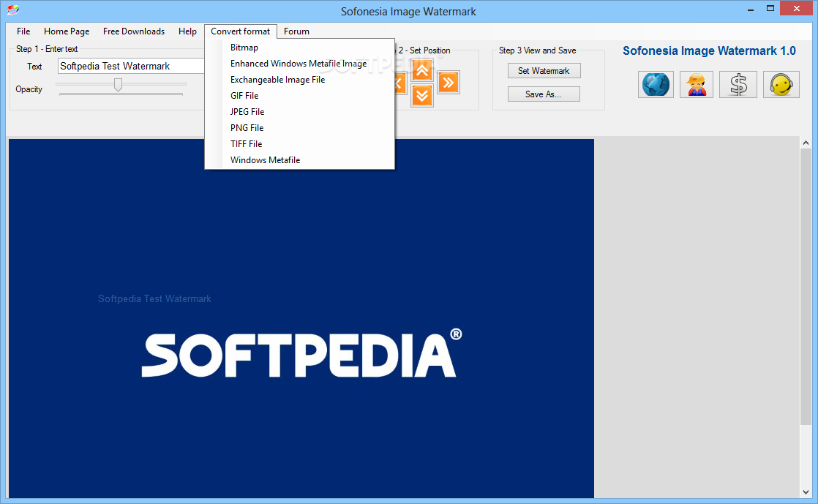Maximize the Sofonesia window
Image resolution: width=818 pixels, height=504 pixels.
click(x=770, y=9)
